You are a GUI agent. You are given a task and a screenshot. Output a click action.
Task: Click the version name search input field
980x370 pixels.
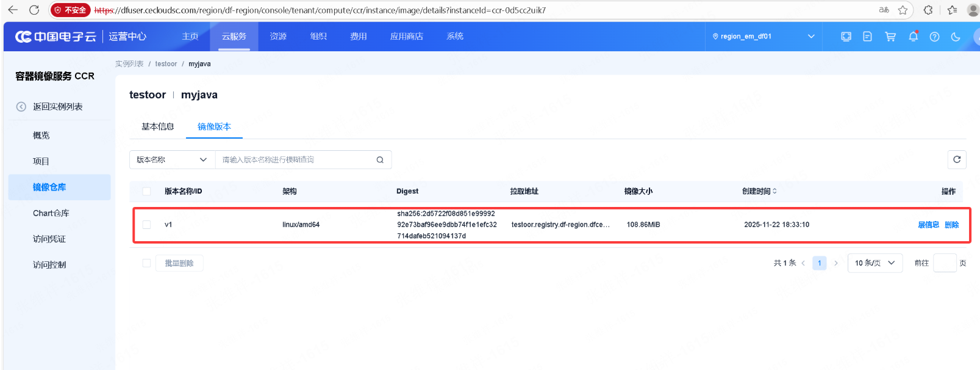pyautogui.click(x=296, y=160)
